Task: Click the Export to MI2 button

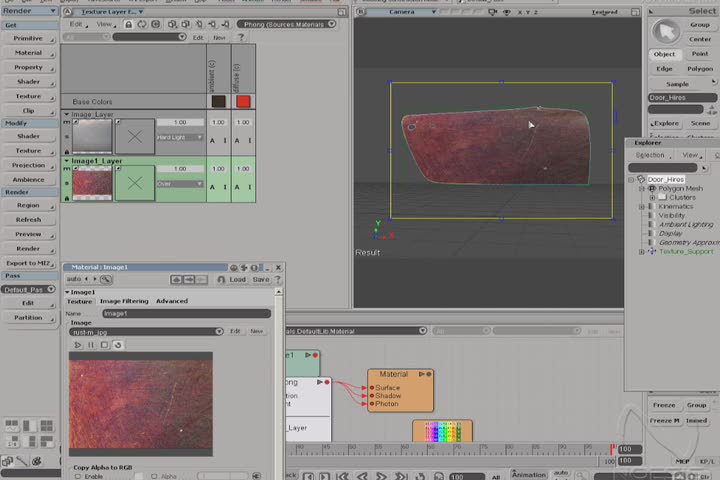Action: (29, 263)
